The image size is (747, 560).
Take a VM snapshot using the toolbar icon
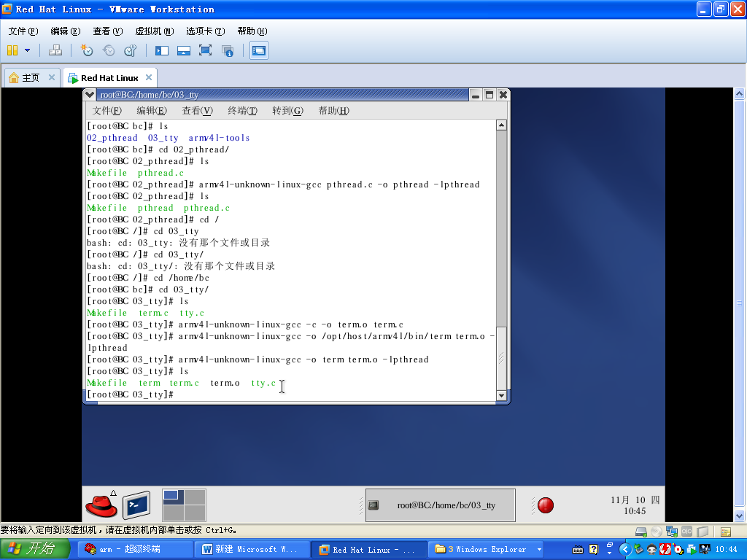pyautogui.click(x=86, y=50)
